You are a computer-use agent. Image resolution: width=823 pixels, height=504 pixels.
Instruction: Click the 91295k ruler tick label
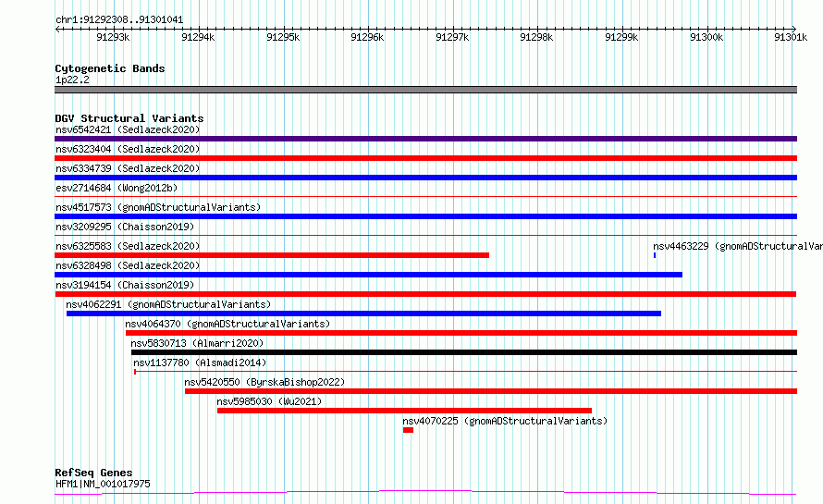[x=283, y=37]
